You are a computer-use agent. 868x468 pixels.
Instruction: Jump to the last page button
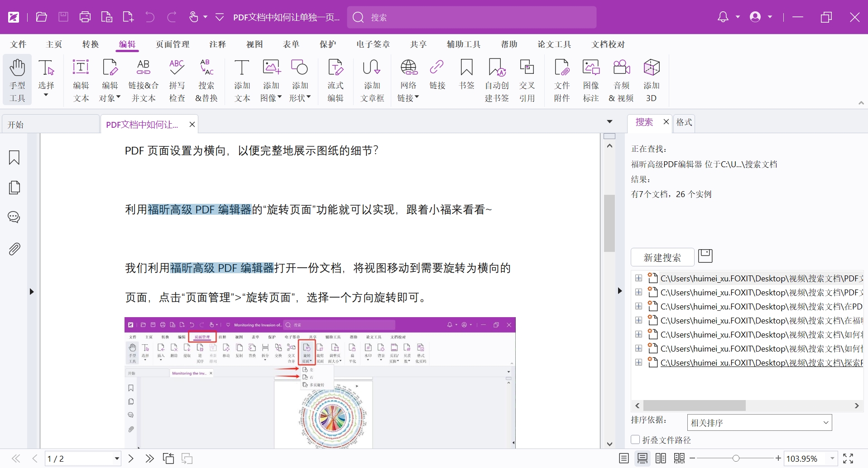coord(149,458)
